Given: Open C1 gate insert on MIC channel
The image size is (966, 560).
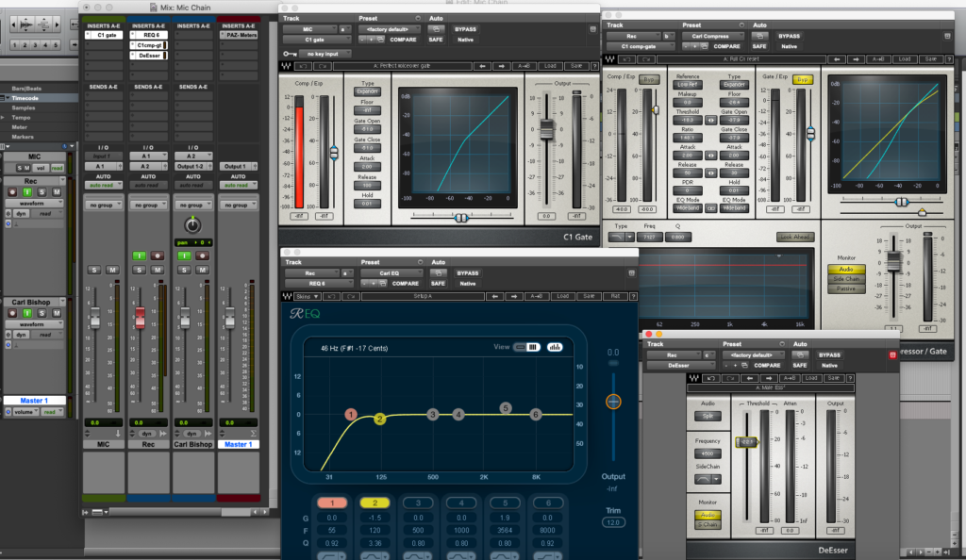Looking at the screenshot, I should 104,35.
